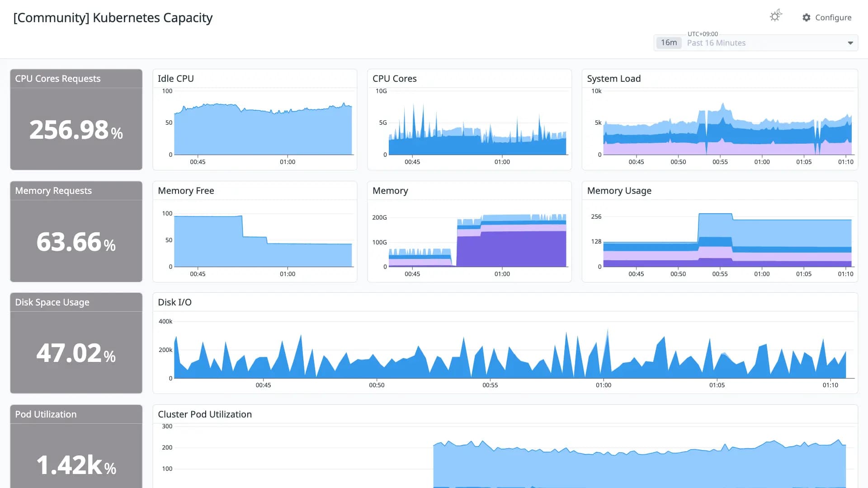This screenshot has width=868, height=488.
Task: Click the System Load graph title
Action: click(613, 79)
